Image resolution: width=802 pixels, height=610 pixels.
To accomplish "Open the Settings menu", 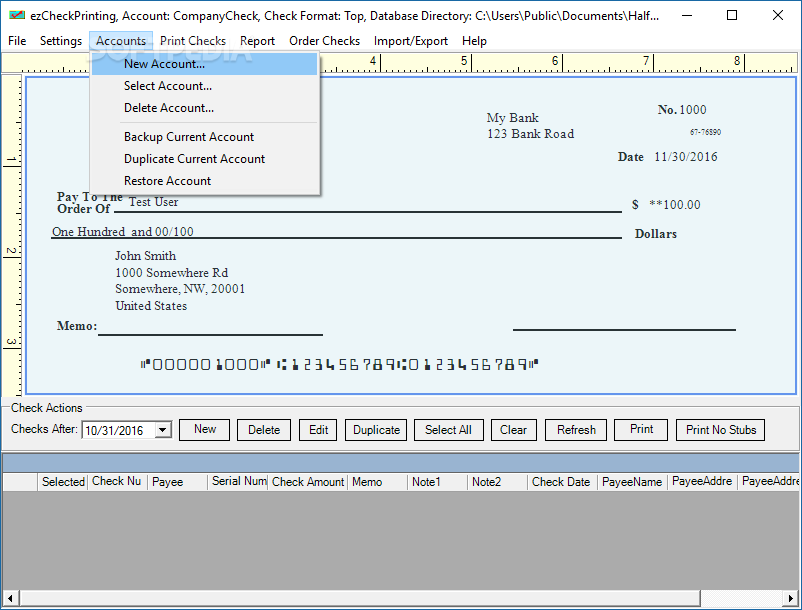I will point(61,41).
